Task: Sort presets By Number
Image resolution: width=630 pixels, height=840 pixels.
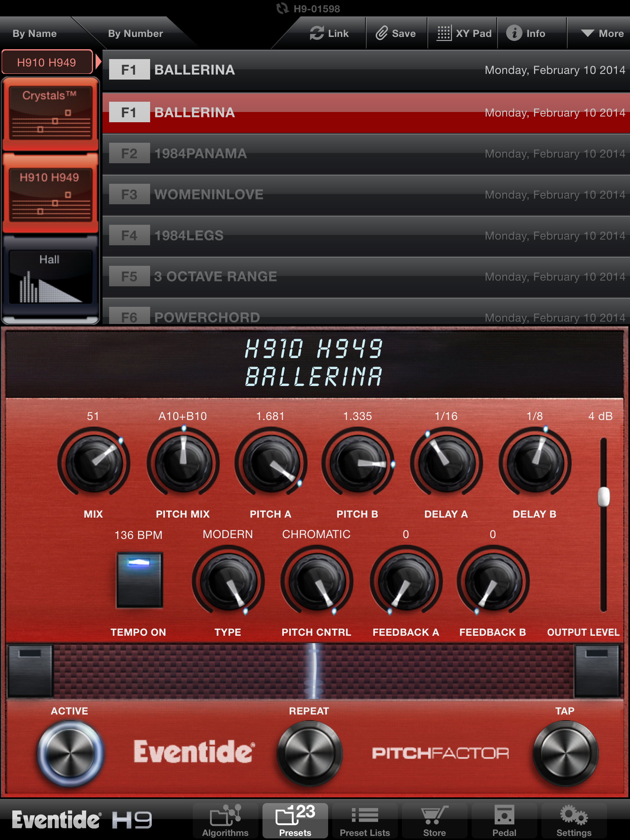Action: [x=135, y=33]
